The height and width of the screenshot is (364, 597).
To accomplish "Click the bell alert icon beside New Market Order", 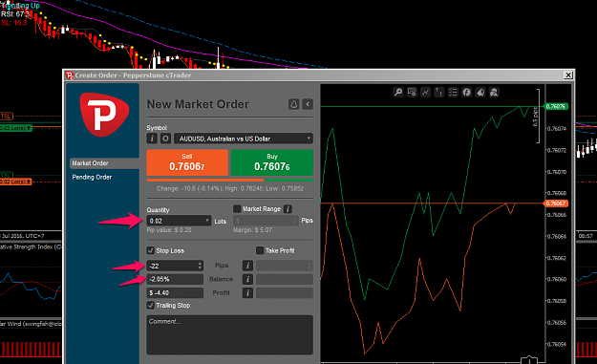I will pyautogui.click(x=293, y=104).
